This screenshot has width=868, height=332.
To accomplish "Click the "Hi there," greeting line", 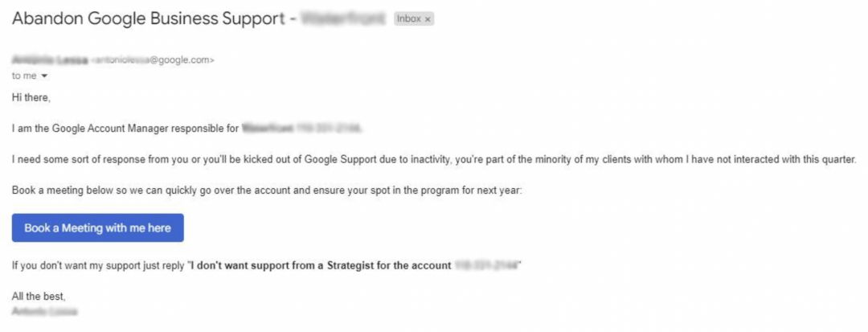I will [x=31, y=98].
